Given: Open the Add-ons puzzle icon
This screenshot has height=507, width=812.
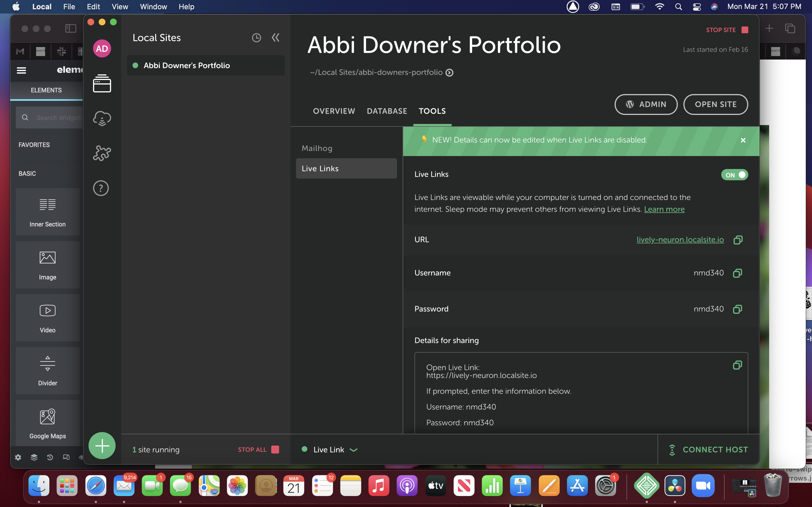Looking at the screenshot, I should click(102, 153).
